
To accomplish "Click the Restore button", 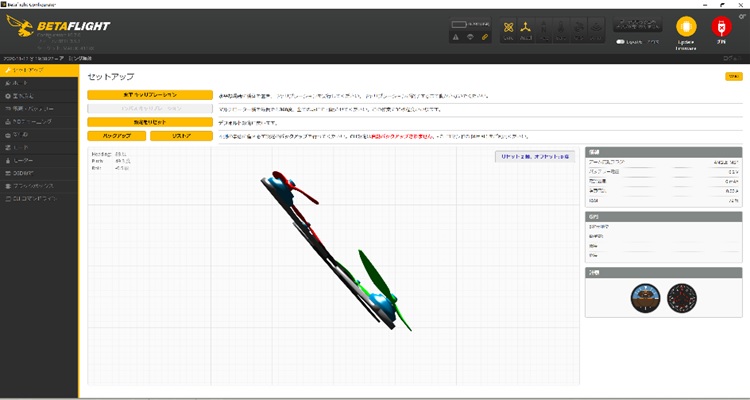I will (181, 136).
